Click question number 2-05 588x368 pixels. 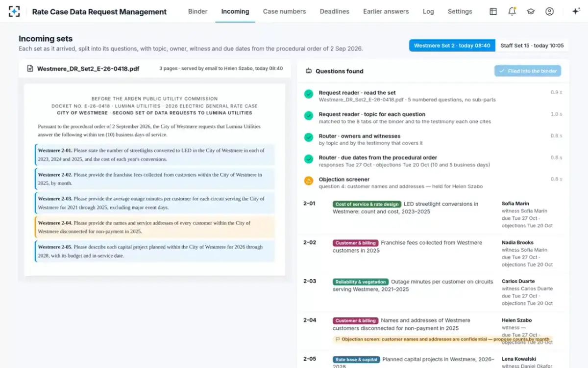[310, 359]
